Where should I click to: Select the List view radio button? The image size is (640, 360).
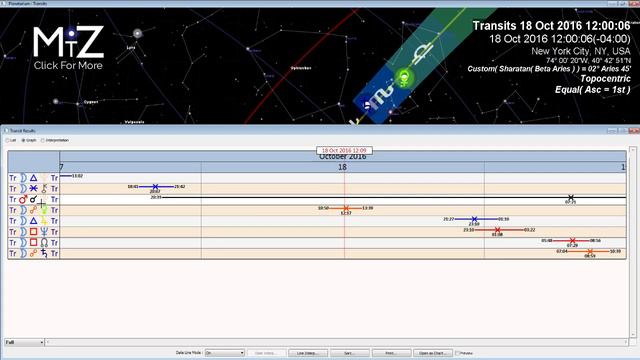coord(7,140)
